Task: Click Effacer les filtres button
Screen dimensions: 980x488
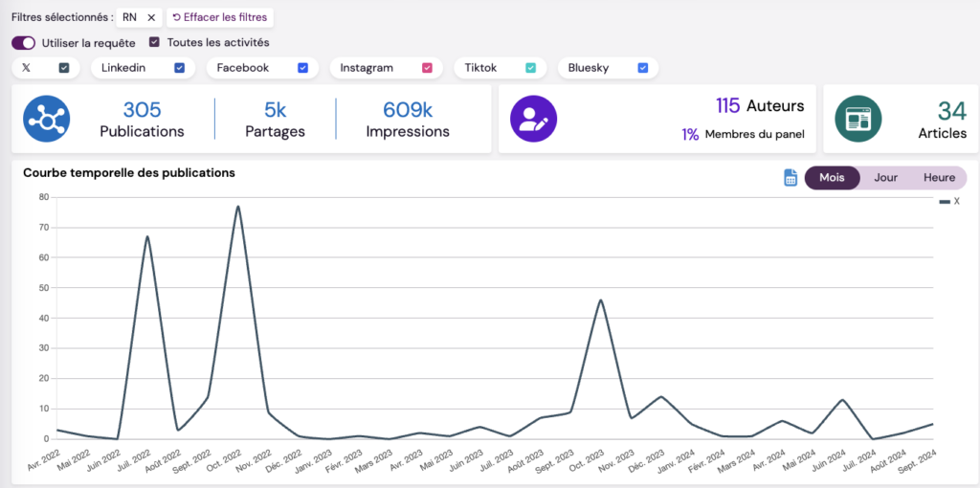Action: pyautogui.click(x=219, y=17)
